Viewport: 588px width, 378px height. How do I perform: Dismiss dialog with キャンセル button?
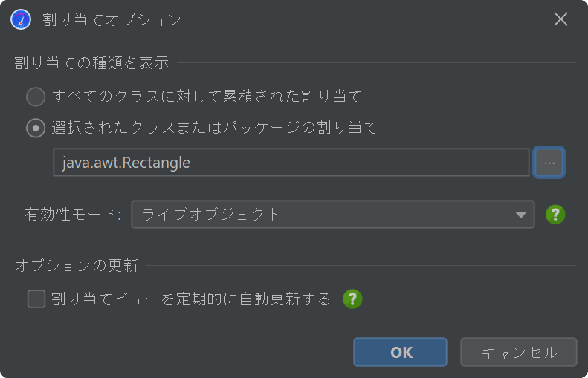point(519,352)
